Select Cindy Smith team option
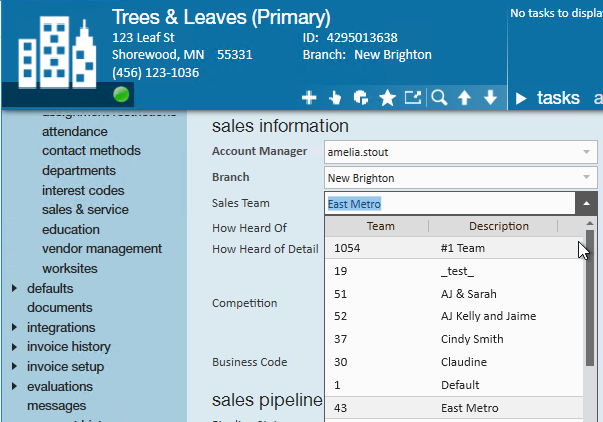Image resolution: width=603 pixels, height=422 pixels. tap(471, 339)
